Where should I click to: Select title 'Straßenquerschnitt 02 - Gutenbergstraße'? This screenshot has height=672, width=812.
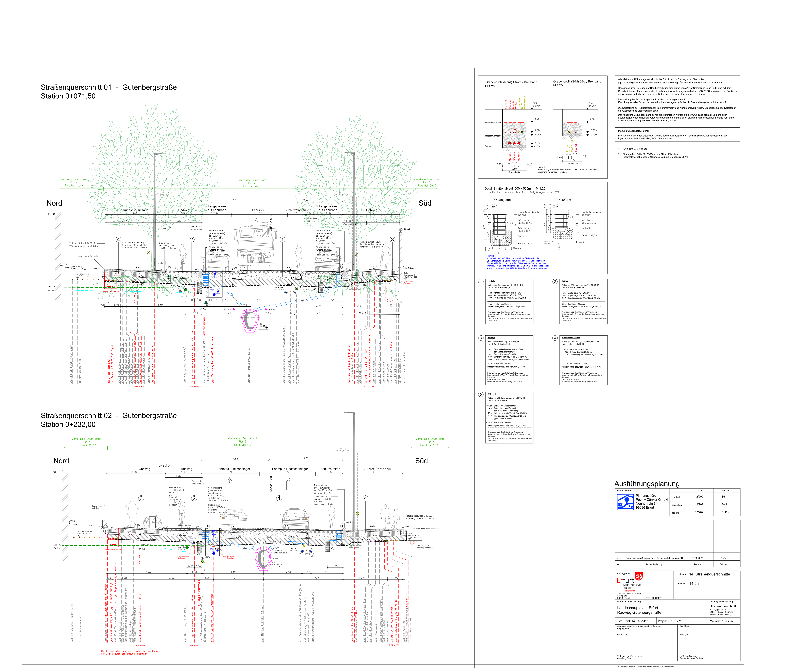point(109,416)
